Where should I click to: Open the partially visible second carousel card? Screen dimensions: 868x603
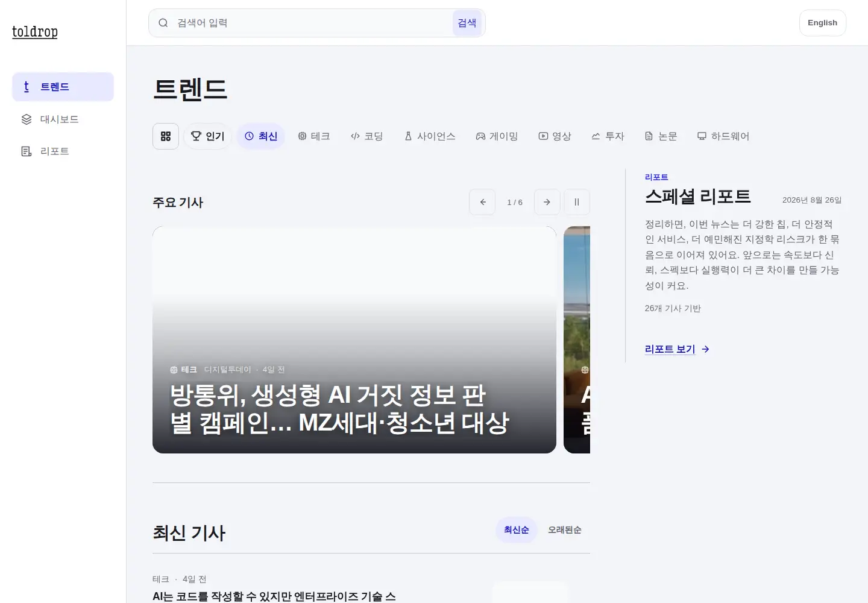tap(577, 340)
